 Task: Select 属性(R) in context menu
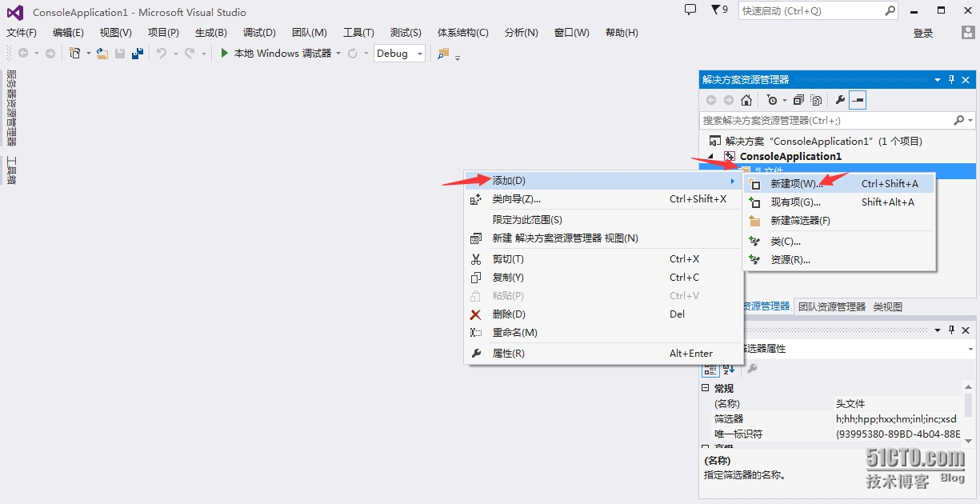(x=604, y=353)
